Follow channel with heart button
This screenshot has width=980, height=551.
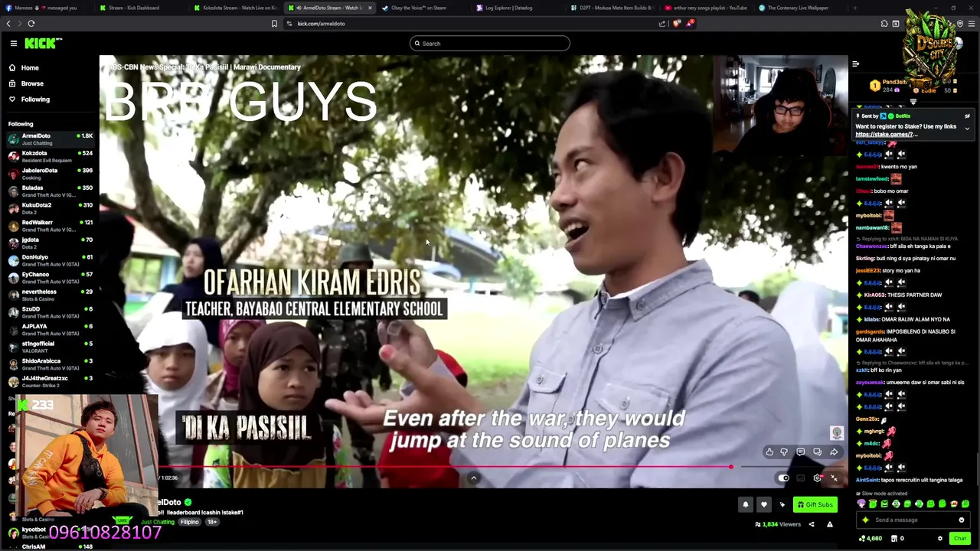pyautogui.click(x=763, y=504)
